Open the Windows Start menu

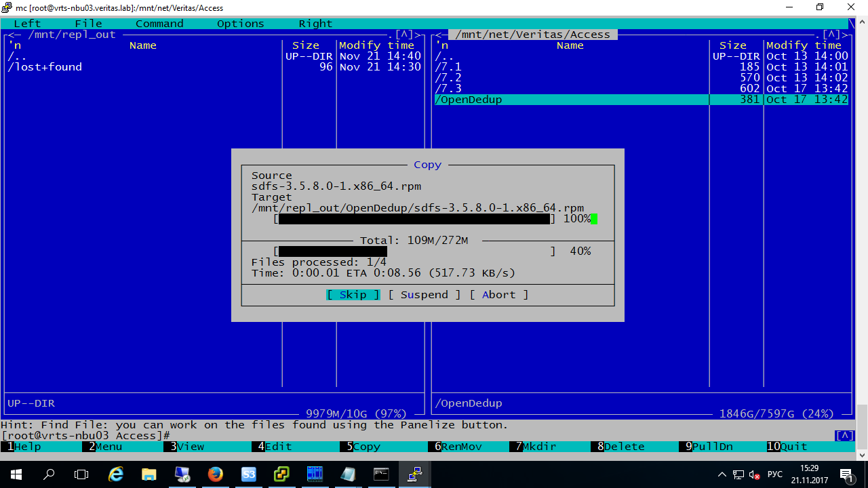(x=14, y=474)
